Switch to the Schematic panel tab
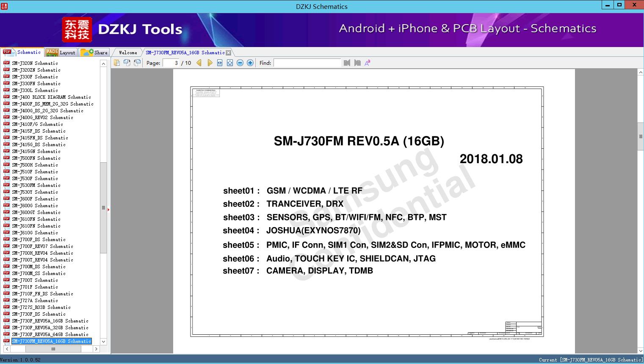 (22, 52)
